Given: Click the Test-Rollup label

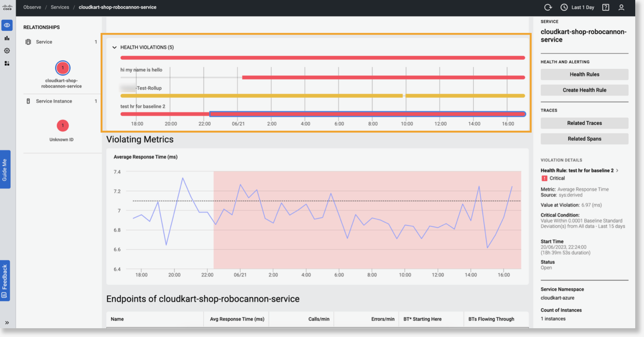Looking at the screenshot, I should click(149, 88).
